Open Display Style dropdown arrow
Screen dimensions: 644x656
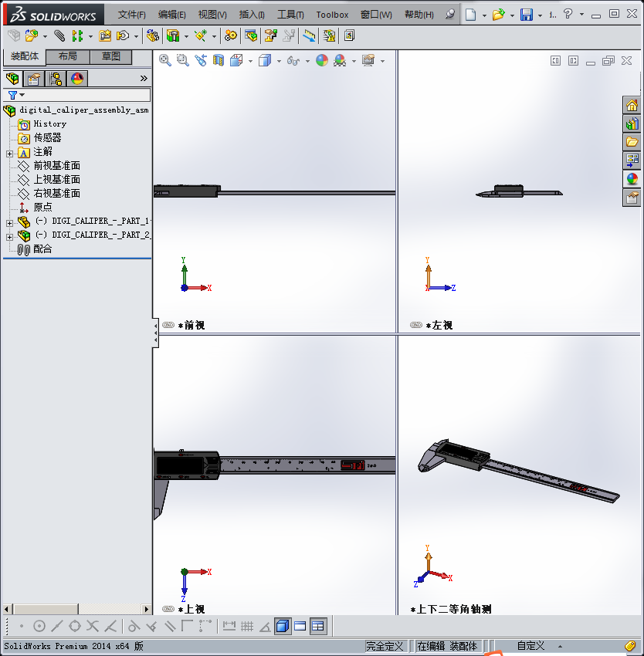point(279,61)
